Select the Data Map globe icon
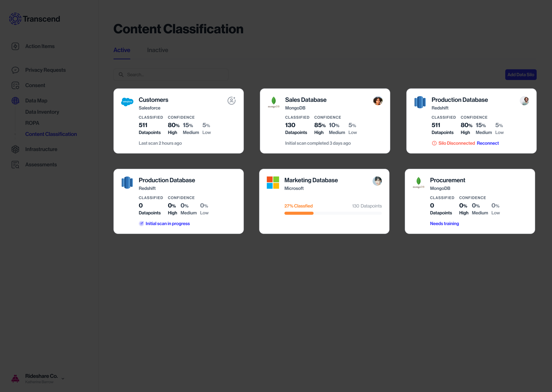552x392 pixels. tap(15, 101)
